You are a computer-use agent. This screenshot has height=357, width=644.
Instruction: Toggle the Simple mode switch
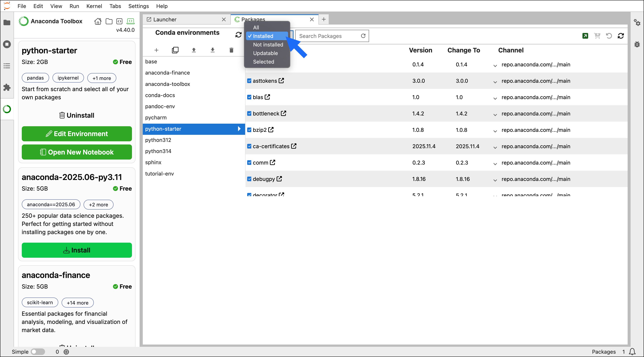point(38,352)
